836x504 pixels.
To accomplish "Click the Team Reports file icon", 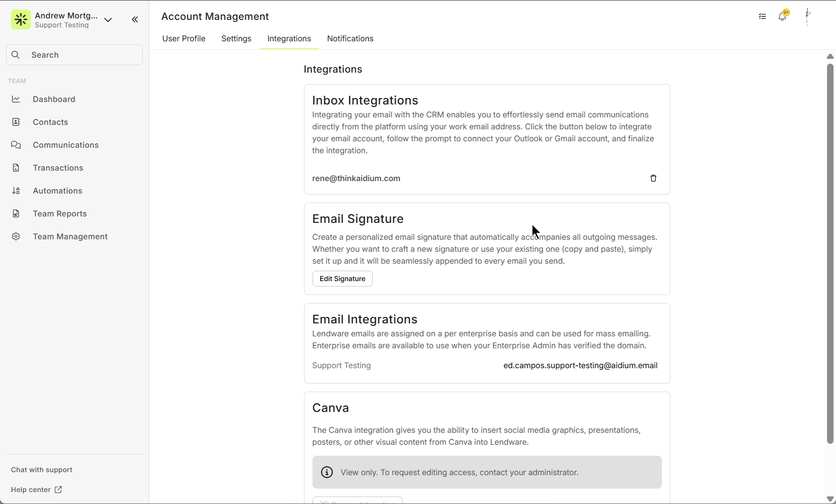I will 16,213.
